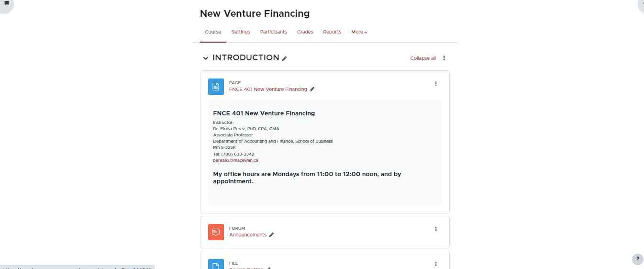Expand the More navigation dropdown

(359, 32)
